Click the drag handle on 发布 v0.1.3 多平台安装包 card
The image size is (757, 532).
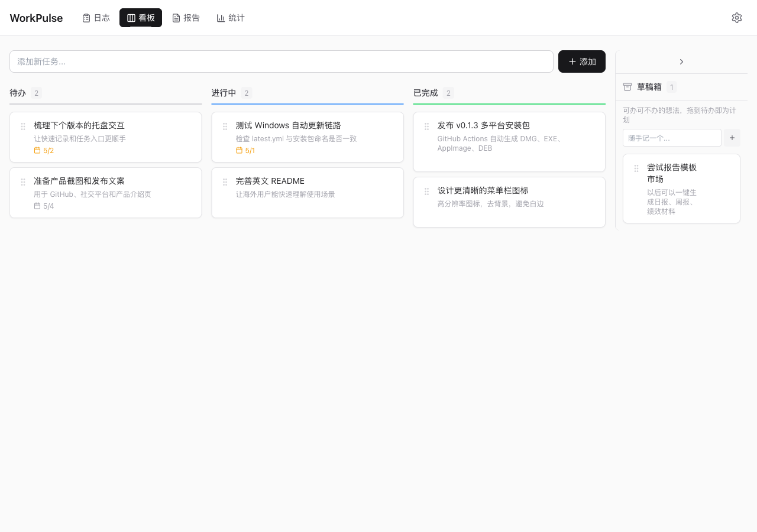[x=426, y=126]
